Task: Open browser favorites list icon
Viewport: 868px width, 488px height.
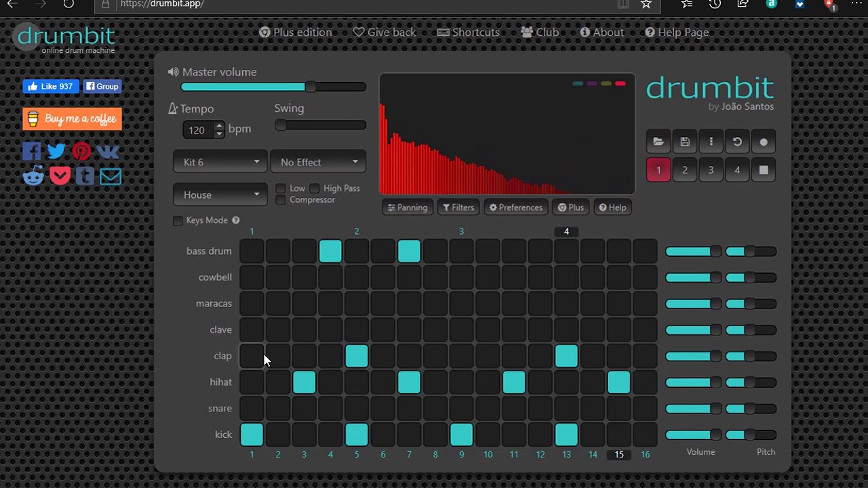Action: pyautogui.click(x=687, y=4)
